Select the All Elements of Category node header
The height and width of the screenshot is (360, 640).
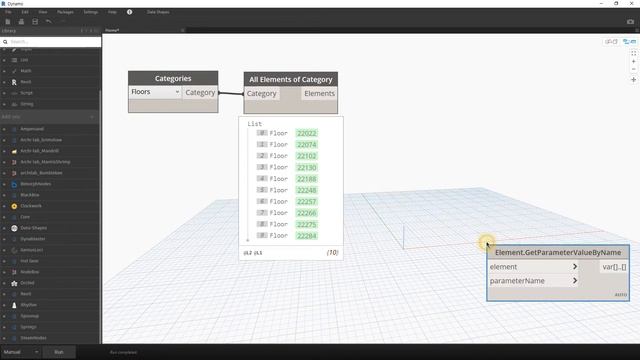(291, 80)
